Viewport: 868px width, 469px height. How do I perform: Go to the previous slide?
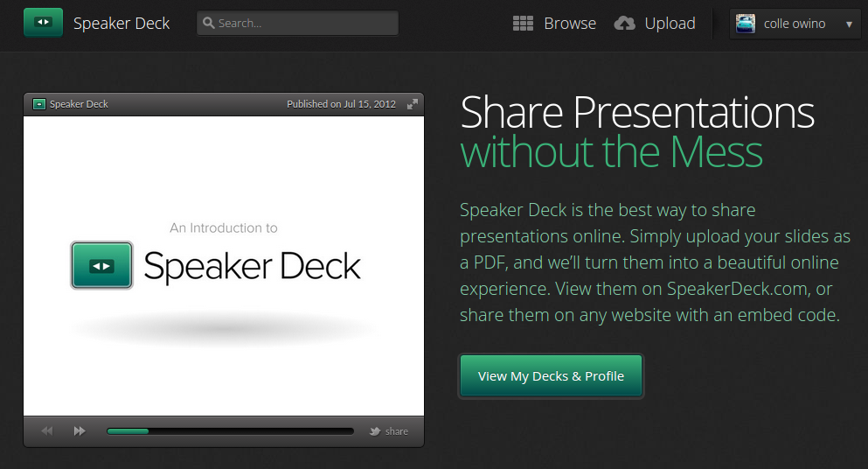(x=47, y=430)
